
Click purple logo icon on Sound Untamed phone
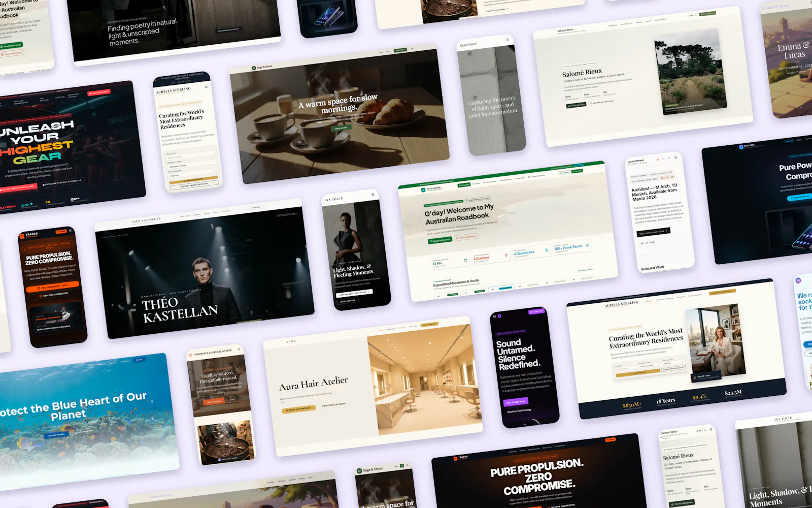point(499,316)
